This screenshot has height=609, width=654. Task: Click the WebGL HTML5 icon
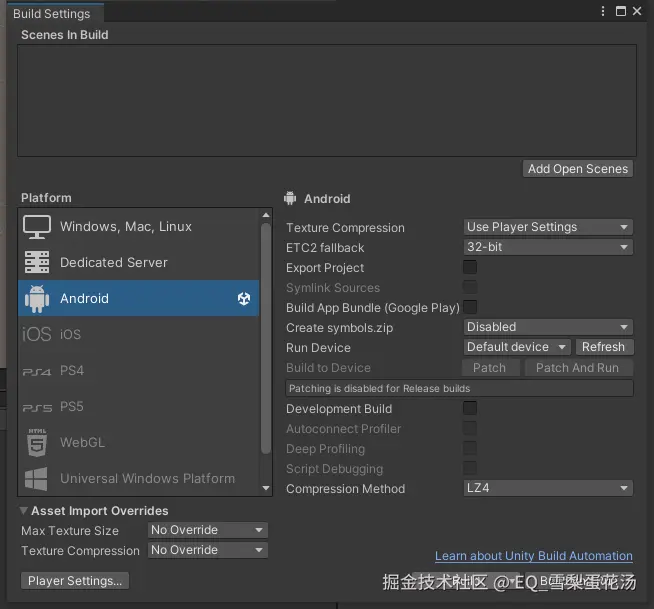pyautogui.click(x=37, y=443)
